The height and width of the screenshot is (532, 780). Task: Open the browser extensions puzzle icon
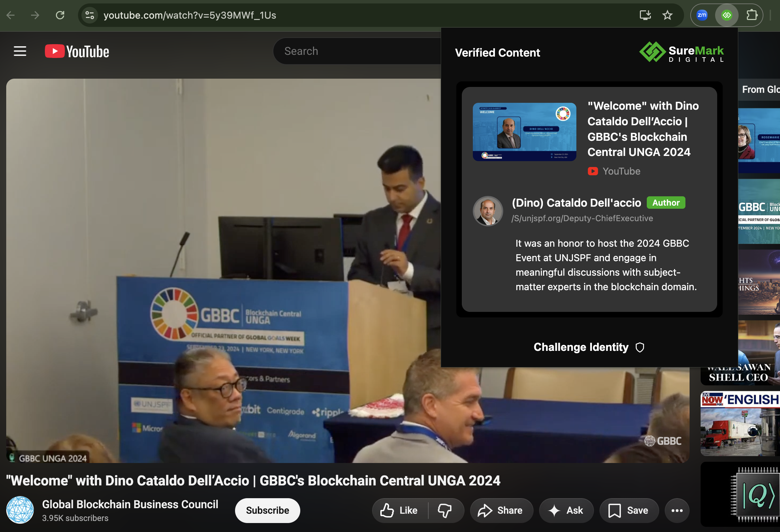pyautogui.click(x=752, y=15)
